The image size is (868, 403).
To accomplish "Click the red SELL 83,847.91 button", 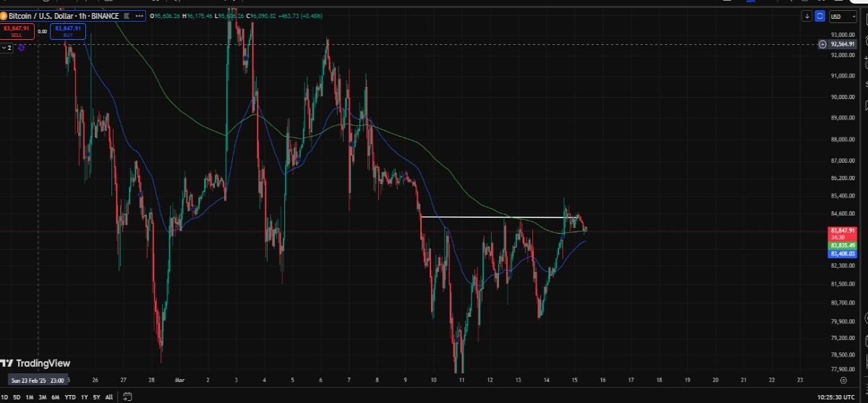I will tap(17, 31).
